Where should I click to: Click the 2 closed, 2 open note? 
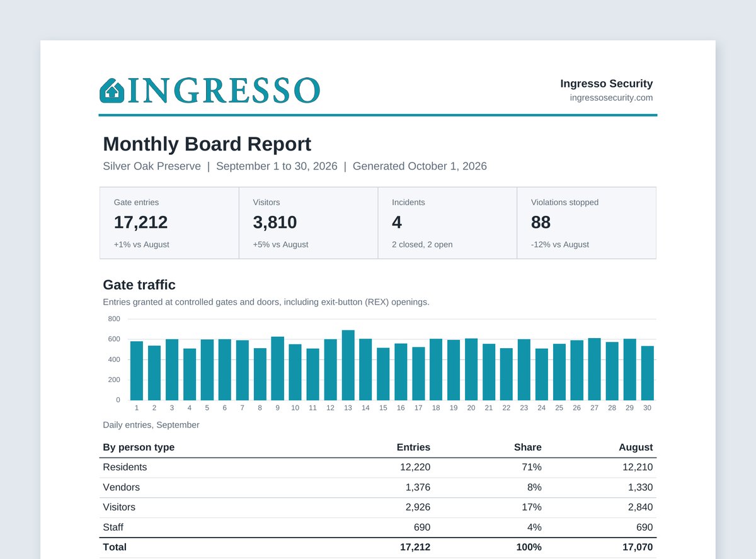tap(422, 244)
